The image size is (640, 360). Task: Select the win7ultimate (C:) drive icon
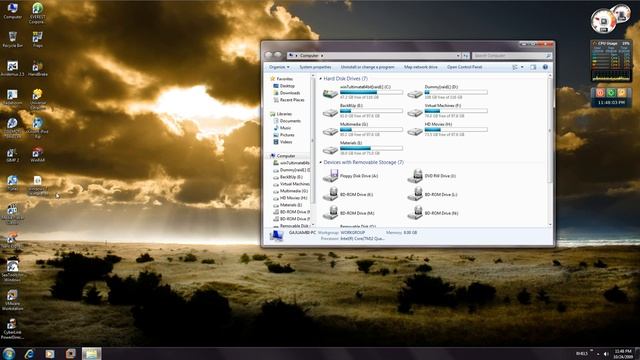click(330, 93)
